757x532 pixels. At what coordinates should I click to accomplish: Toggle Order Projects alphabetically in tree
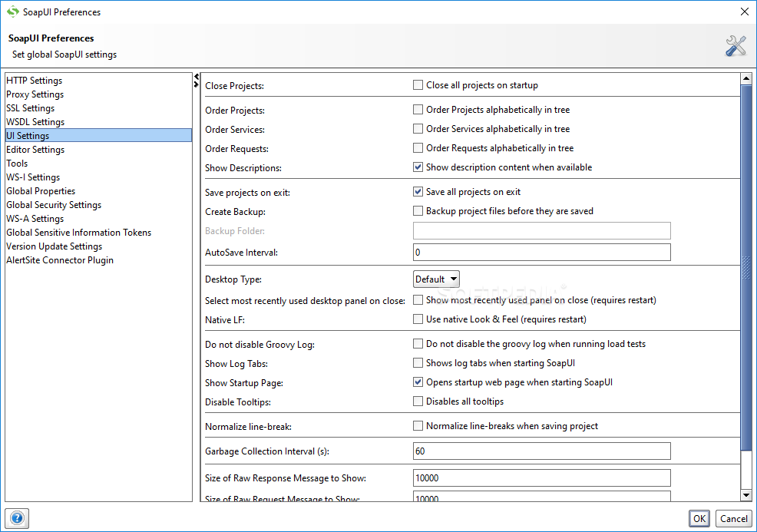(418, 110)
